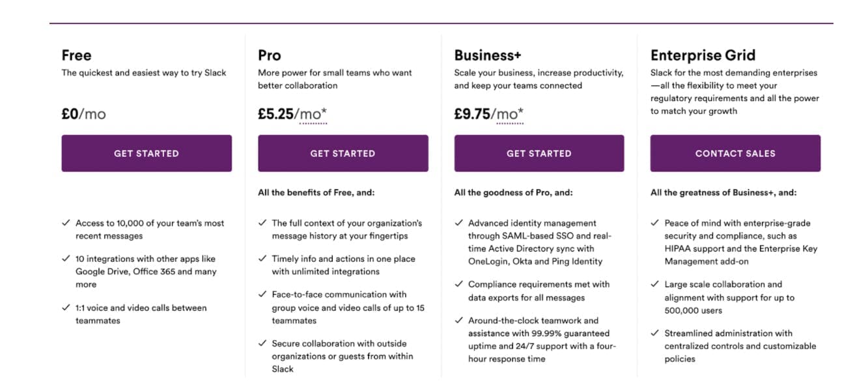
Task: Click the Get Started button under Free
Action: pos(147,153)
